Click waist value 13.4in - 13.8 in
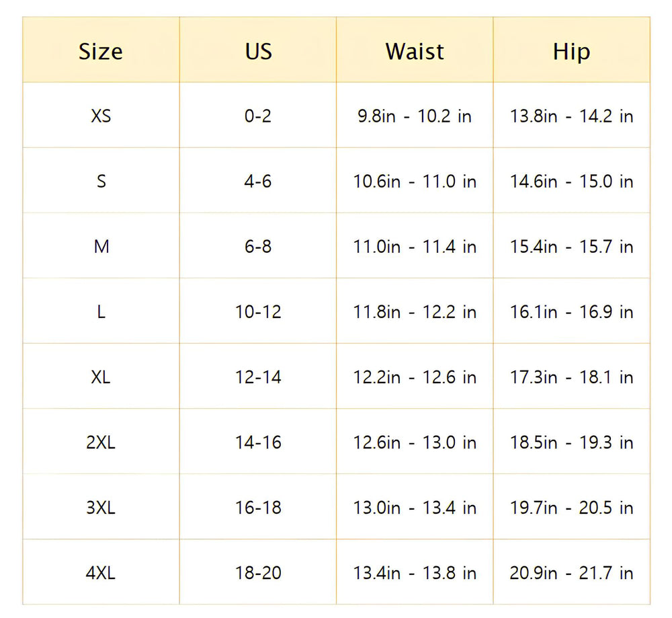The height and width of the screenshot is (618, 672). (x=415, y=573)
